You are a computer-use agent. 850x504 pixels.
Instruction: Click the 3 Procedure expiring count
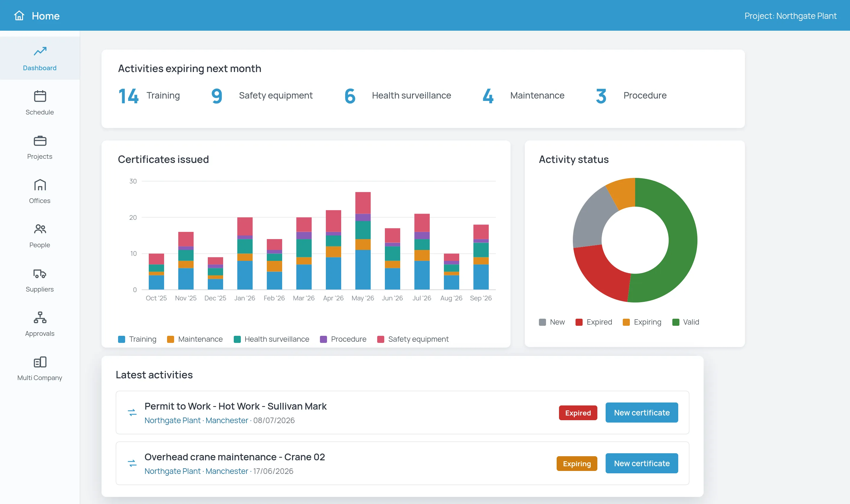[631, 96]
